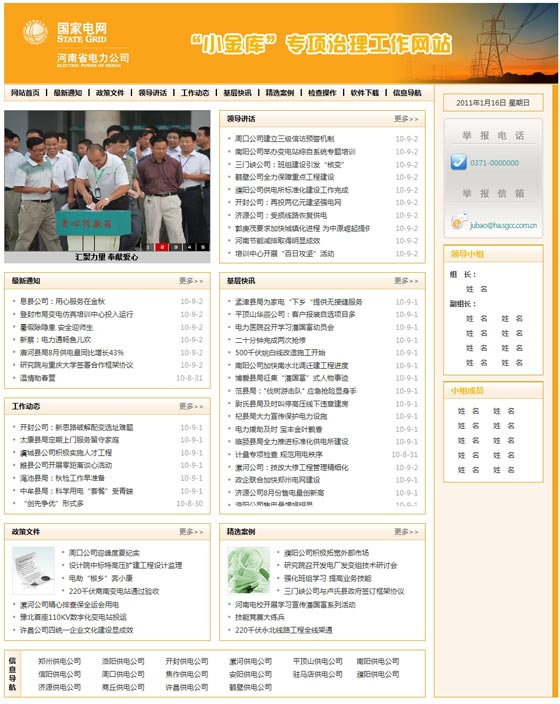Viewport: 560px width, 704px height.
Task: Select slide number 1 in photo carousel
Action: tap(149, 246)
